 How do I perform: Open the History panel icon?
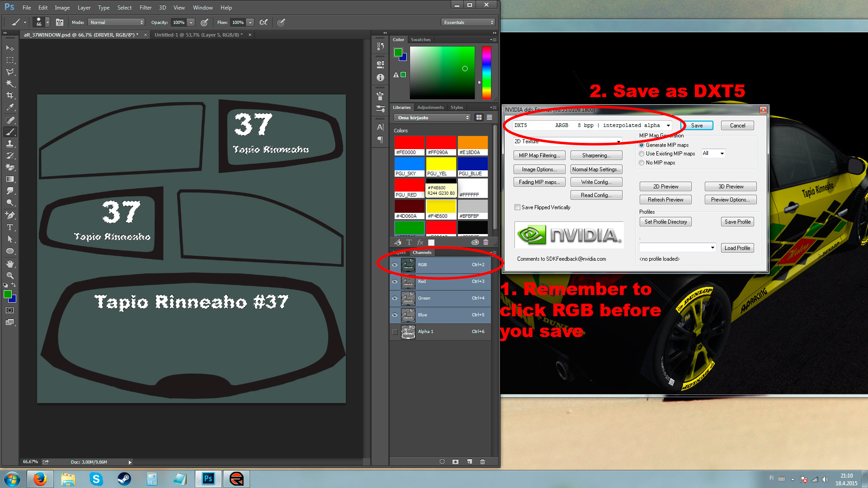380,46
